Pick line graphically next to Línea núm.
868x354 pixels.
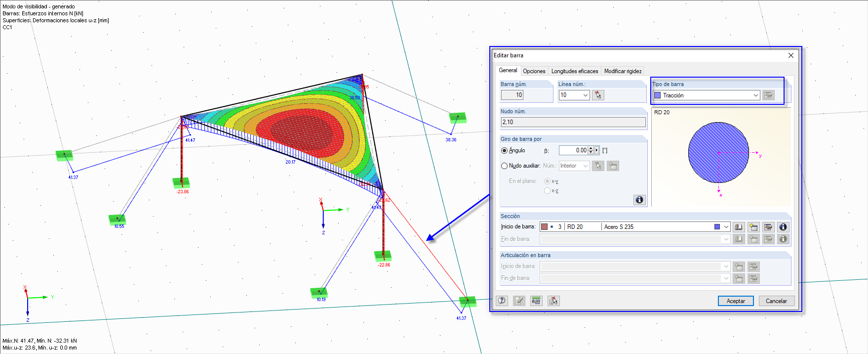coord(598,95)
